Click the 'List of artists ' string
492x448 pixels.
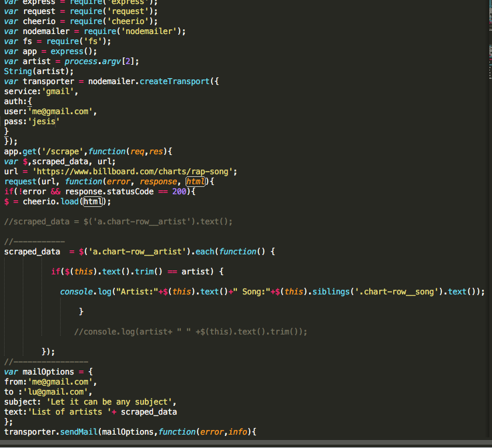click(69, 412)
